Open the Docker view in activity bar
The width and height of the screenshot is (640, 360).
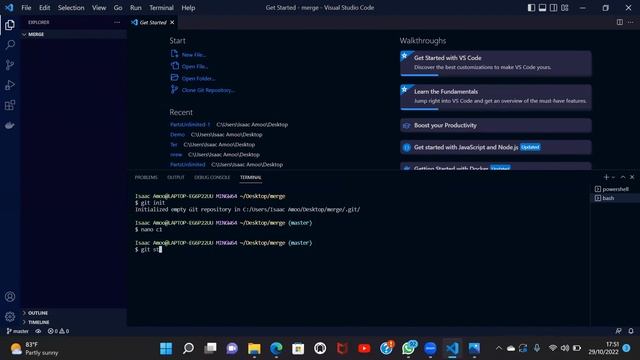(10, 125)
